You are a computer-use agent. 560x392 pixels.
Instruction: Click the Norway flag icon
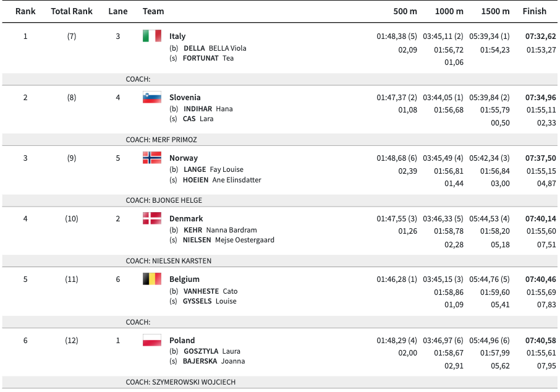(152, 158)
